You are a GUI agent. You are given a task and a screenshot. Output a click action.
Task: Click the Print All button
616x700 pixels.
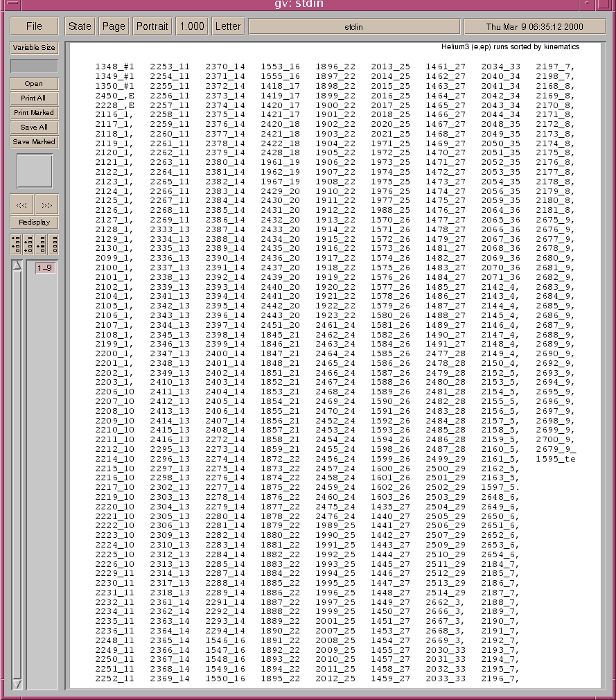[x=34, y=98]
